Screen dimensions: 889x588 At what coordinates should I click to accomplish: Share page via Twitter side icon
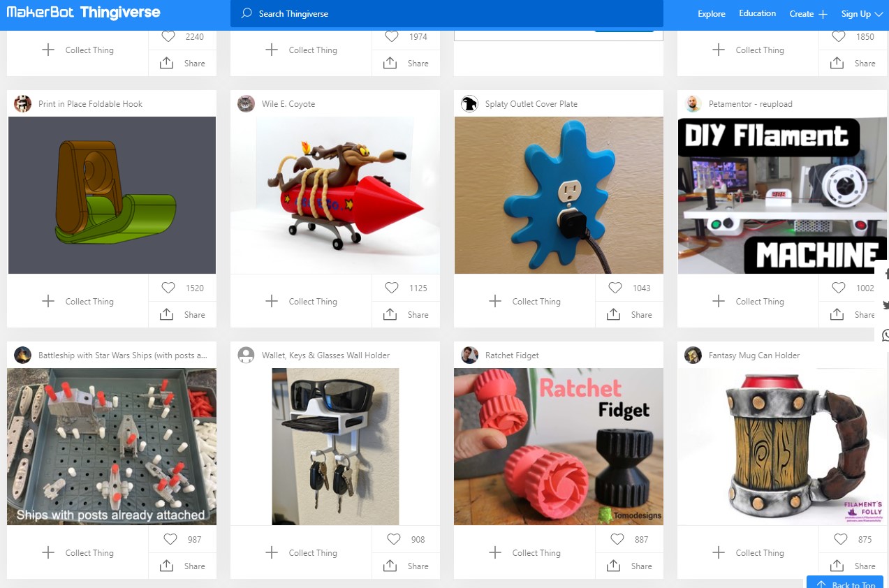(x=884, y=305)
